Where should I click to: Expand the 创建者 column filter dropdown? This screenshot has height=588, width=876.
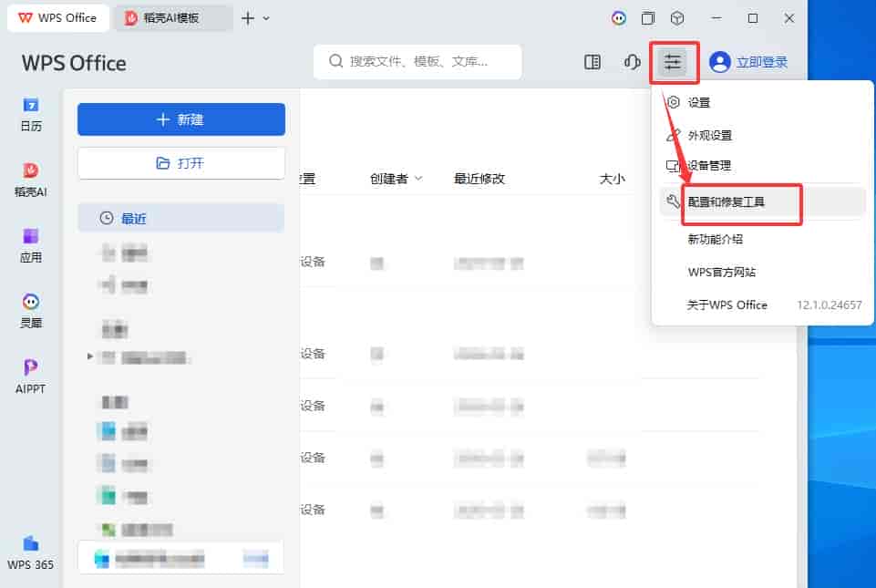click(x=418, y=179)
